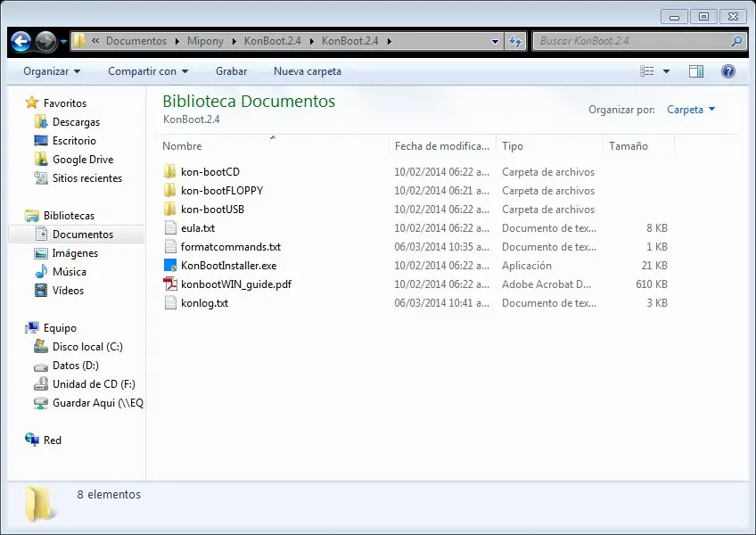Open the Imágenes library
This screenshot has width=756, height=535.
(x=75, y=253)
